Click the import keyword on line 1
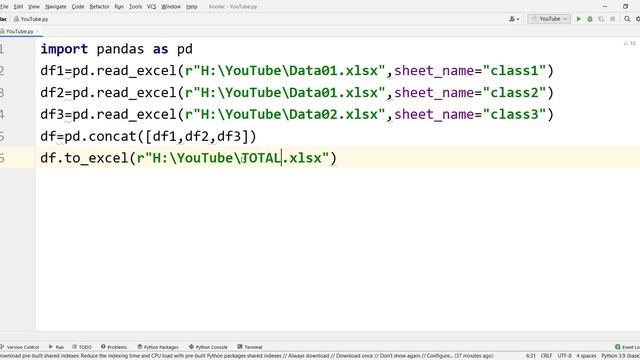 click(64, 49)
